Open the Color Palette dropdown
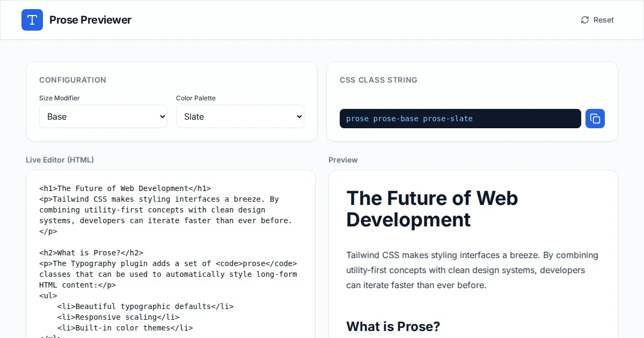Screen dimensions: 644x338 tap(240, 116)
